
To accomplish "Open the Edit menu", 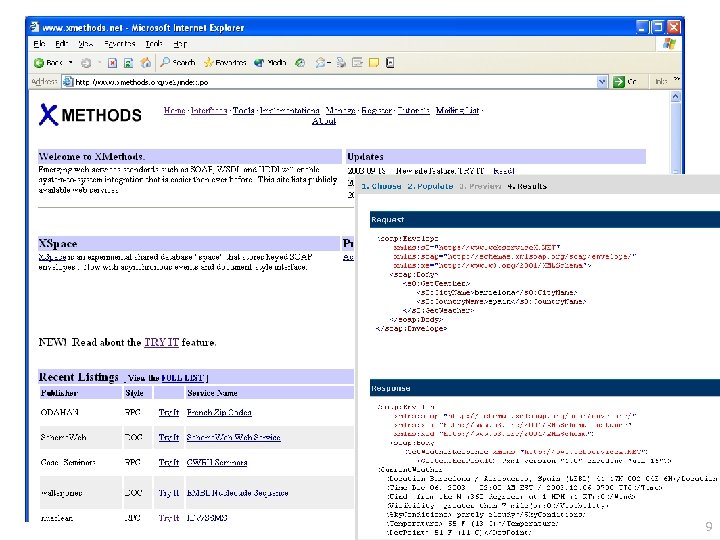I will [62, 44].
